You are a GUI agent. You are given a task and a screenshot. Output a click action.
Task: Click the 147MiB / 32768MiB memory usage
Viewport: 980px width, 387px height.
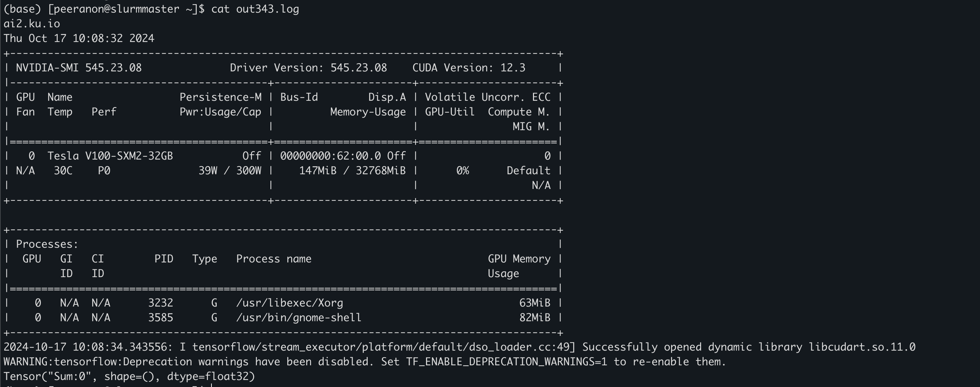coord(352,171)
